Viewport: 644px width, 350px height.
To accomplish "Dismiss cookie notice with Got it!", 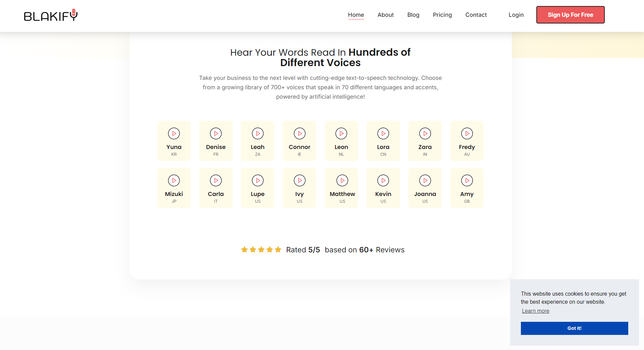I will coord(574,328).
